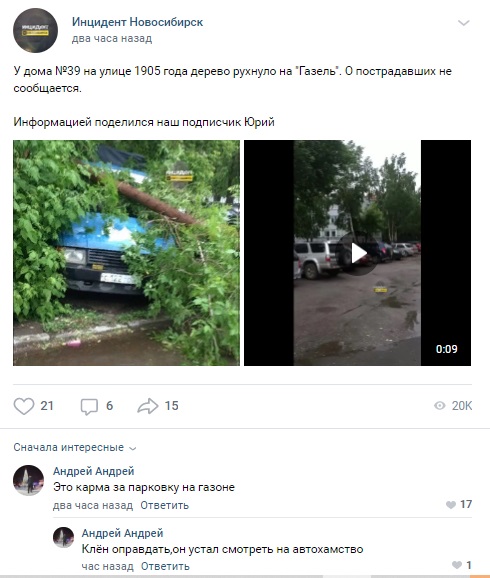The width and height of the screenshot is (490, 578).
Task: Click the post timestamp два часа назад
Action: pos(112,38)
